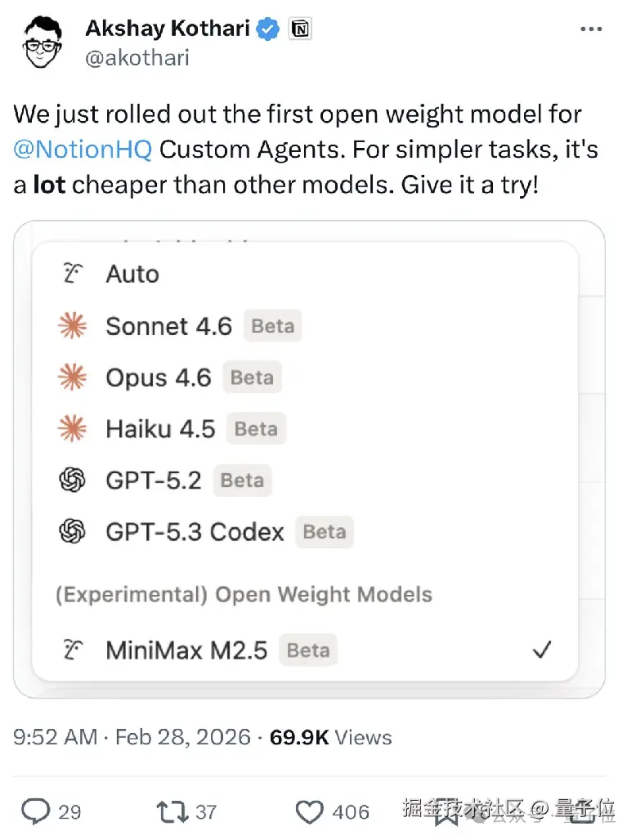Click the checkmark next to MiniMax M2.5
This screenshot has width=636, height=840.
coord(541,650)
